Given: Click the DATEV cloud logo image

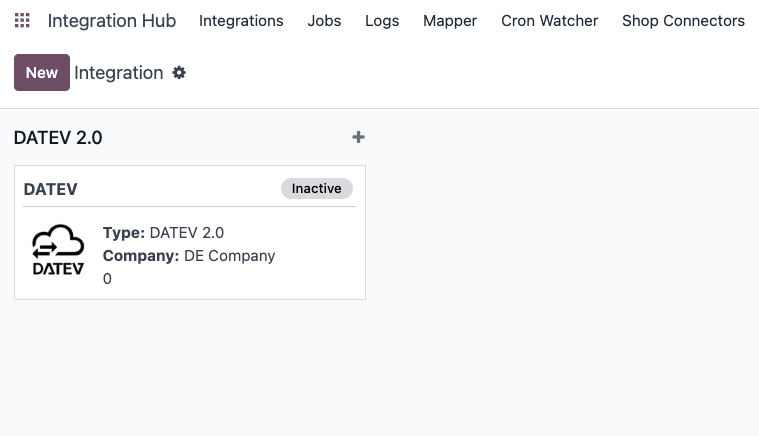Looking at the screenshot, I should (58, 250).
